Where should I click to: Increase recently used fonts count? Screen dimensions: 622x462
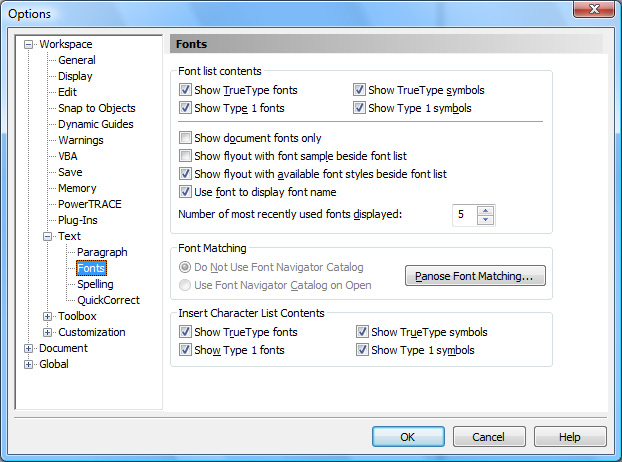[486, 210]
